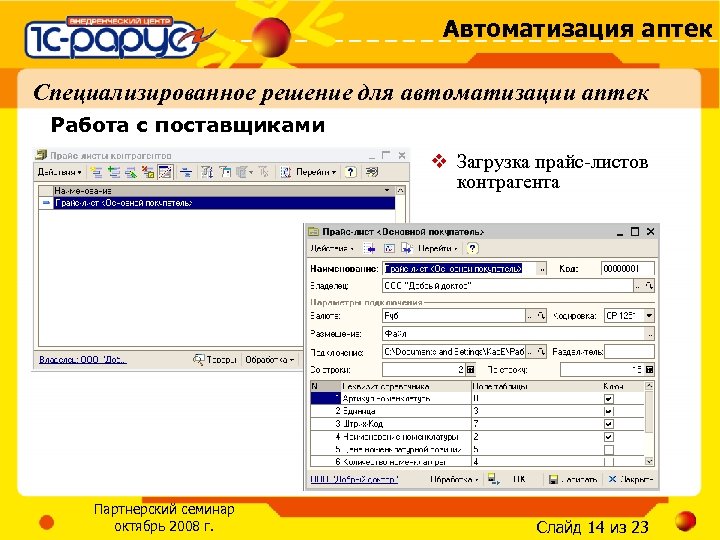Select Единица row in requisites table
This screenshot has width=720, height=540.
(478, 411)
